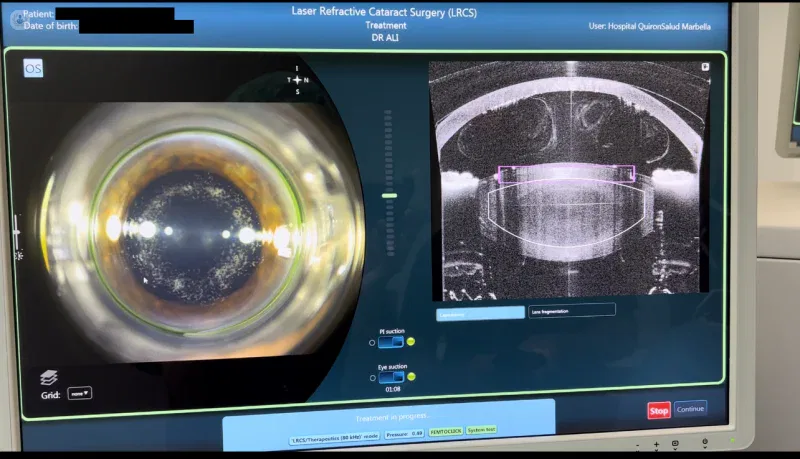This screenshot has width=800, height=459.
Task: Select the Lens fragmentation step tab
Action: point(571,311)
